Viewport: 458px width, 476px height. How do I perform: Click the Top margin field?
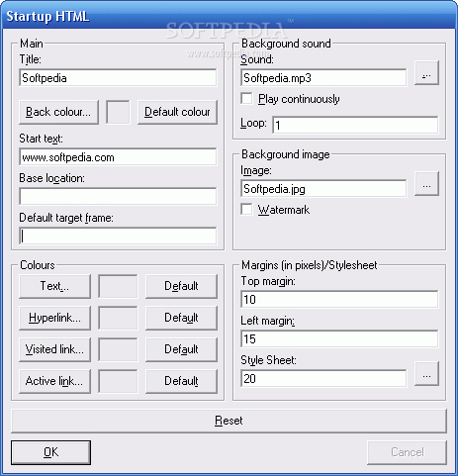(339, 300)
